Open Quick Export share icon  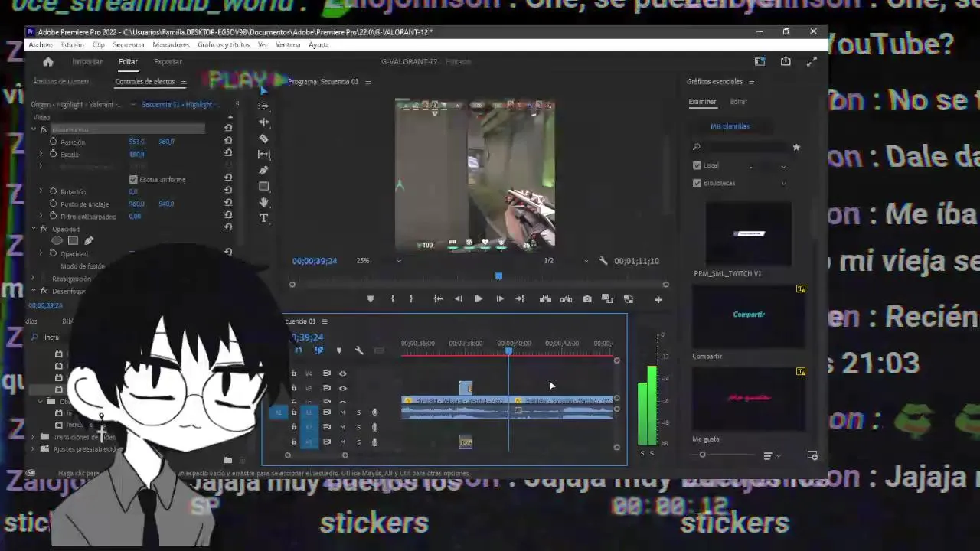(786, 61)
